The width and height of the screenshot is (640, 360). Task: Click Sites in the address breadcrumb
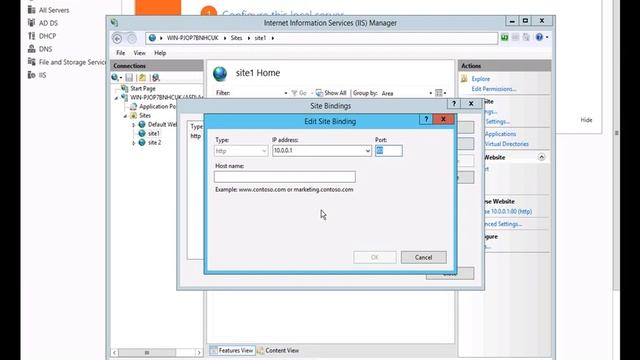pyautogui.click(x=236, y=38)
